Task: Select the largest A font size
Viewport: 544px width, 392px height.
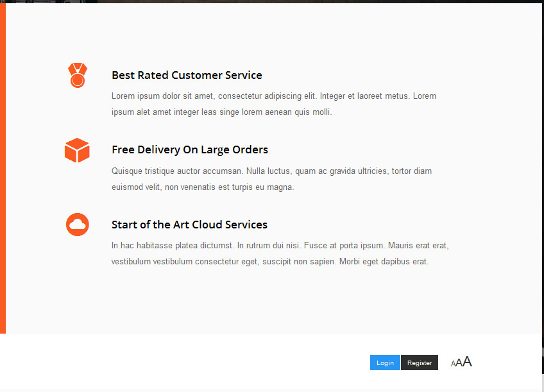Action: (467, 361)
